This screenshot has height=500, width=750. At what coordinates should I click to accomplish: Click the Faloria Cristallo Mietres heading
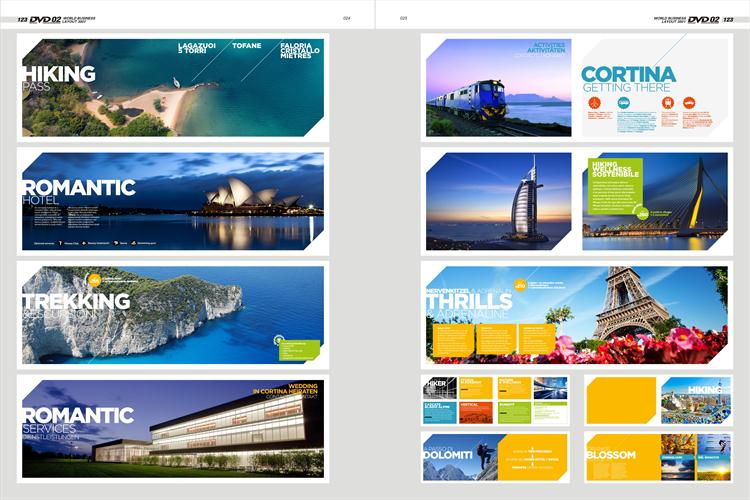(302, 50)
